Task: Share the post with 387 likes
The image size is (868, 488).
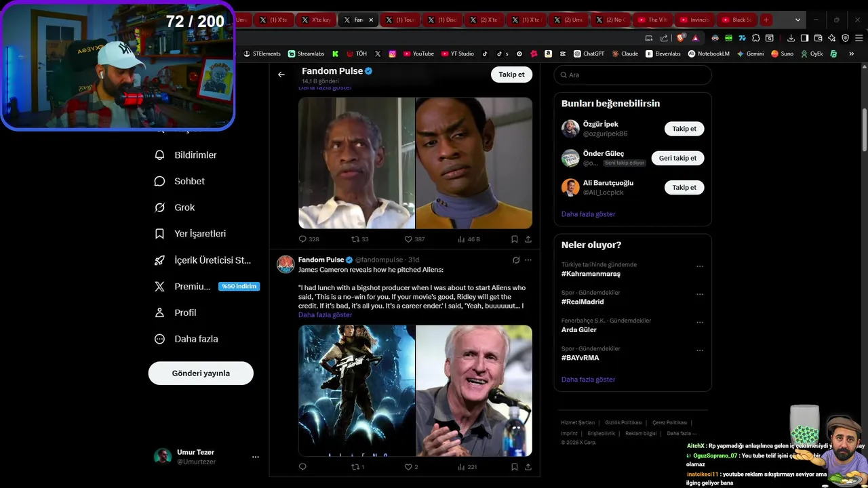Action: [528, 239]
